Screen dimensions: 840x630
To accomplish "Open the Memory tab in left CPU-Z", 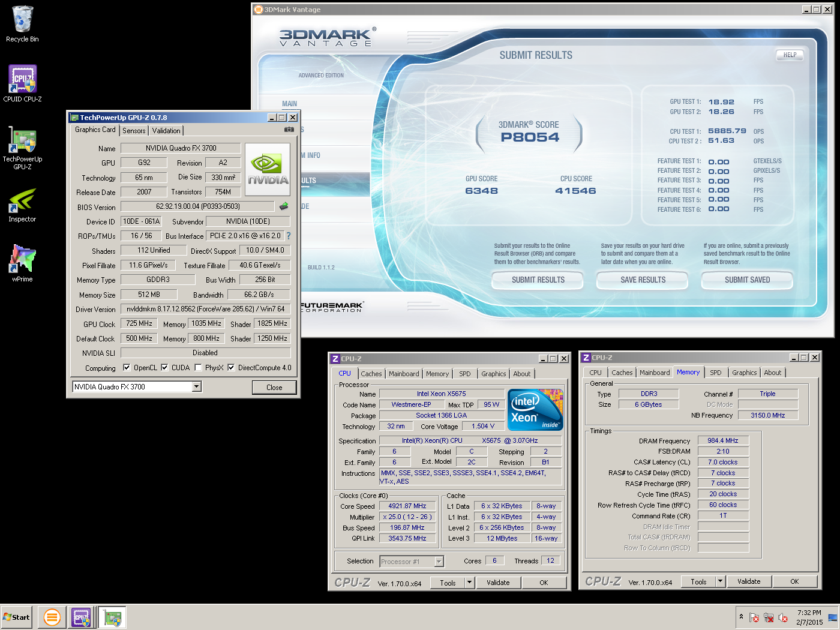I will tap(437, 374).
